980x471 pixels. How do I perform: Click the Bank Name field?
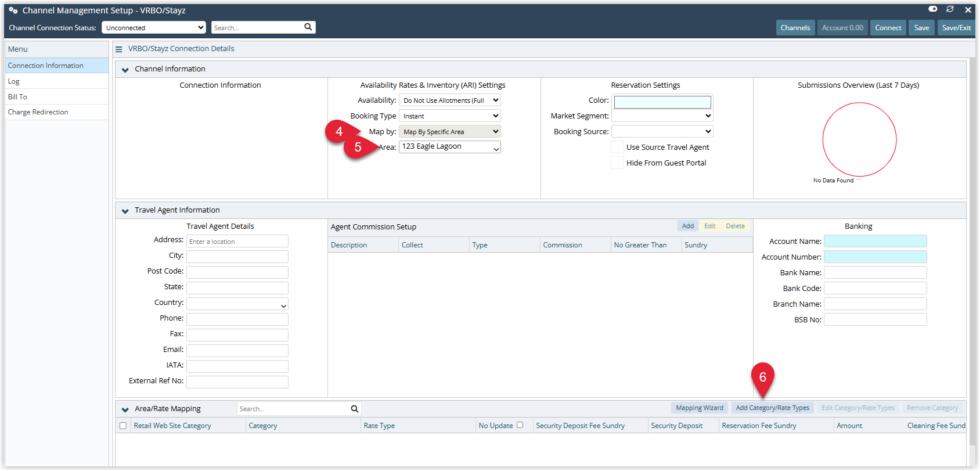click(x=875, y=272)
